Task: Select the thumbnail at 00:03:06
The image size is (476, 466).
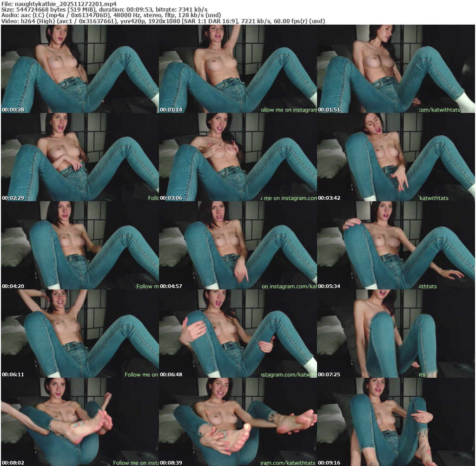Action: [238, 157]
